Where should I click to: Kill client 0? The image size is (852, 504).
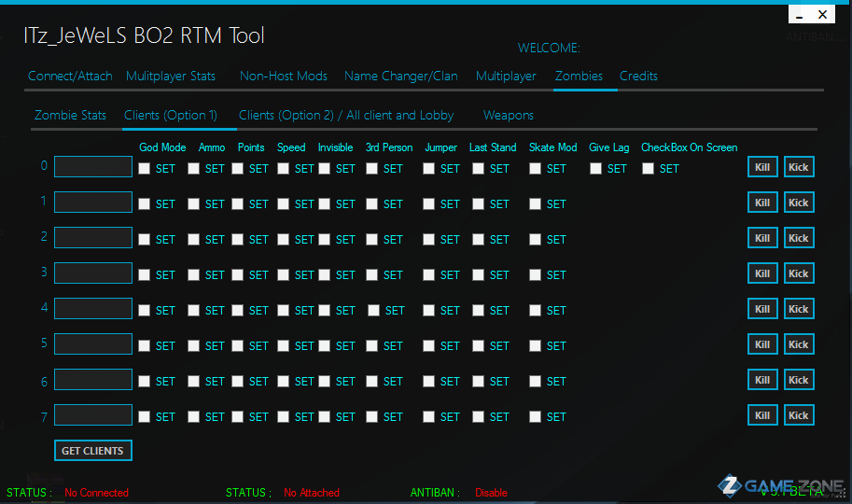click(762, 167)
